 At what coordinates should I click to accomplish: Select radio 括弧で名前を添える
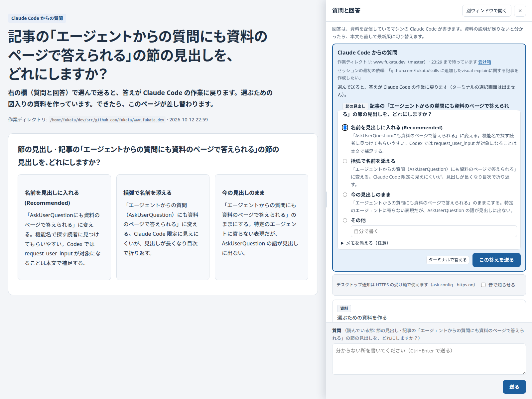[x=345, y=161]
